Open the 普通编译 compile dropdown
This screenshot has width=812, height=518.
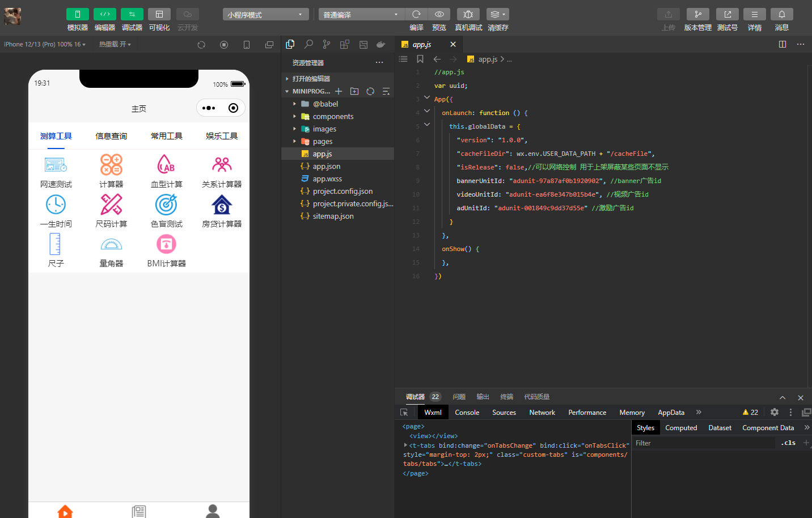point(361,15)
